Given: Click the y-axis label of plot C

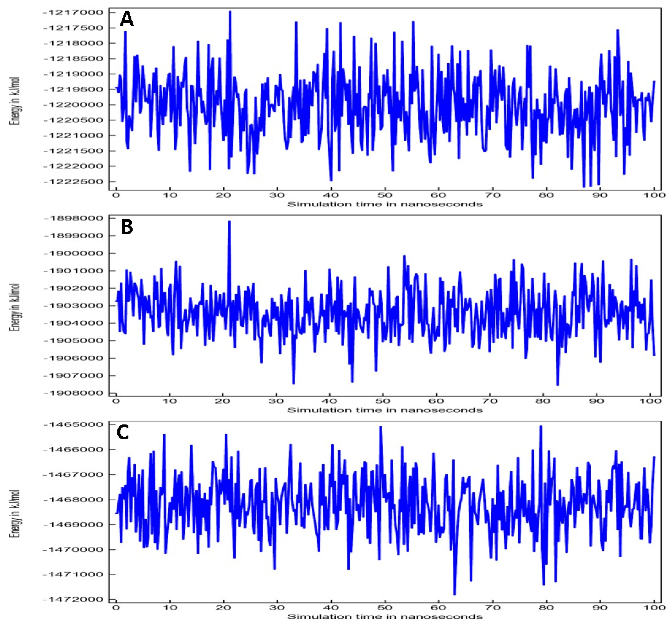Looking at the screenshot, I should click(15, 513).
